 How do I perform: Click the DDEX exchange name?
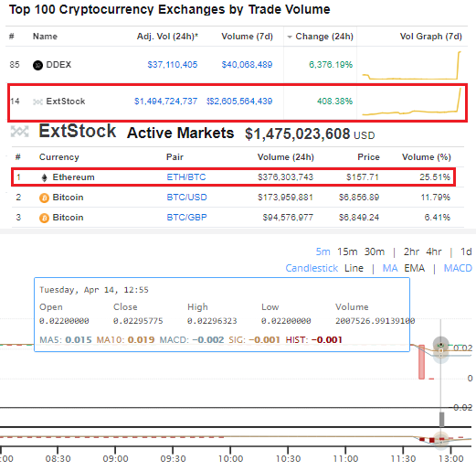[58, 65]
